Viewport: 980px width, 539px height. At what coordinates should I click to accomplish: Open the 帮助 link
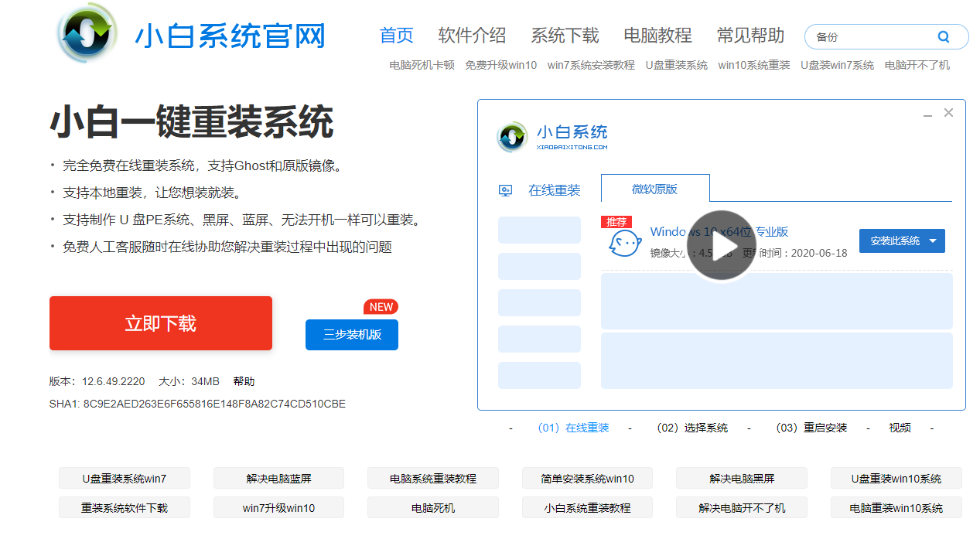244,381
